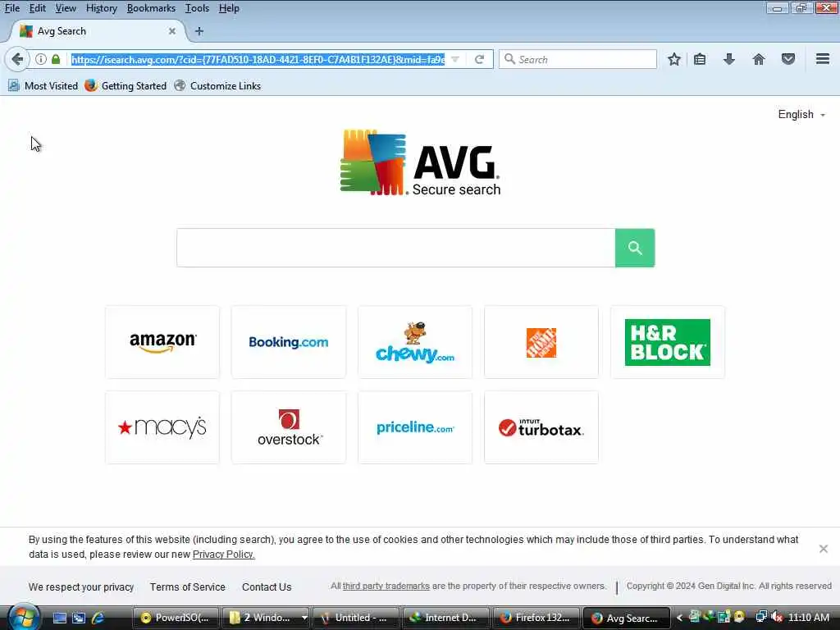840x630 pixels.
Task: Open the Amazon shortcut tile
Action: 162,342
